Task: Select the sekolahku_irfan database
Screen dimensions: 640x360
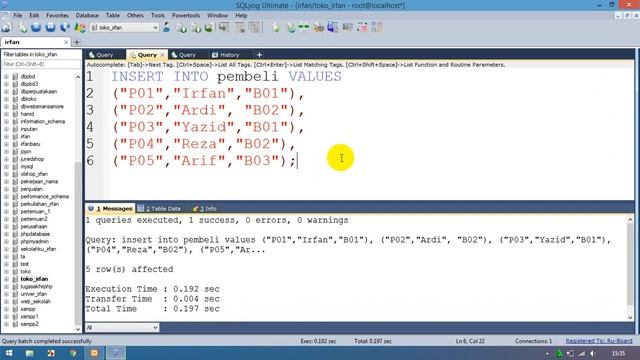Action: click(38, 249)
